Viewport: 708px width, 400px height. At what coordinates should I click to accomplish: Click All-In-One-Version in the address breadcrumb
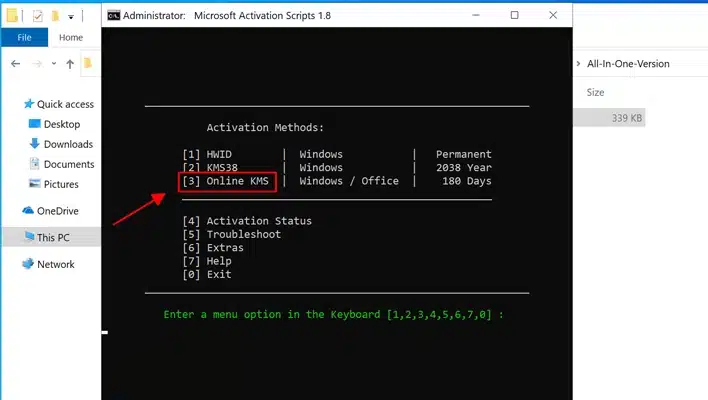click(628, 64)
